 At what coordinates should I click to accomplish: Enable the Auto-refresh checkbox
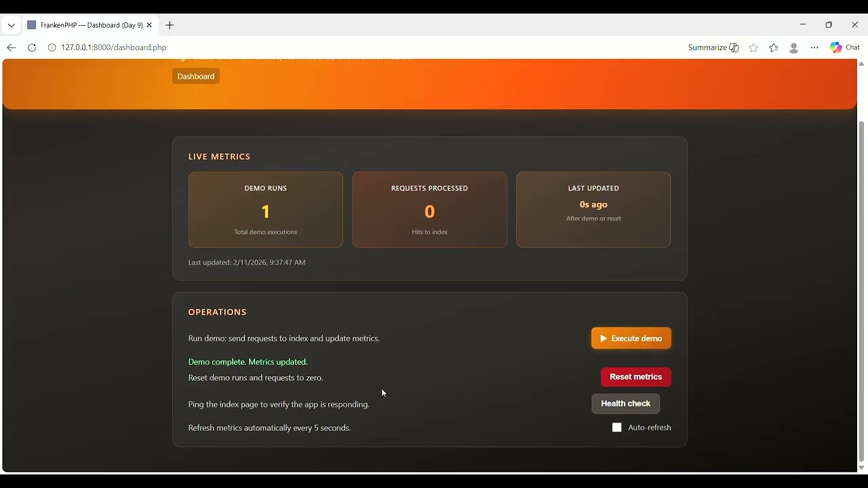617,428
